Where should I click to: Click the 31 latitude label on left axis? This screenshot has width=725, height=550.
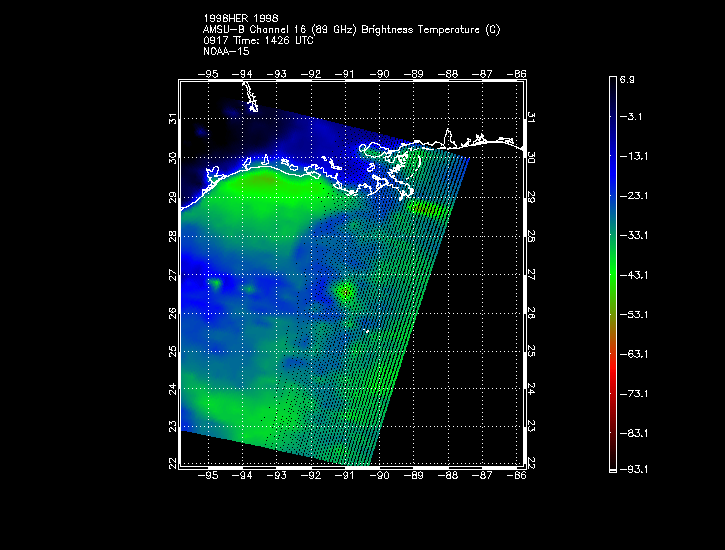(172, 119)
